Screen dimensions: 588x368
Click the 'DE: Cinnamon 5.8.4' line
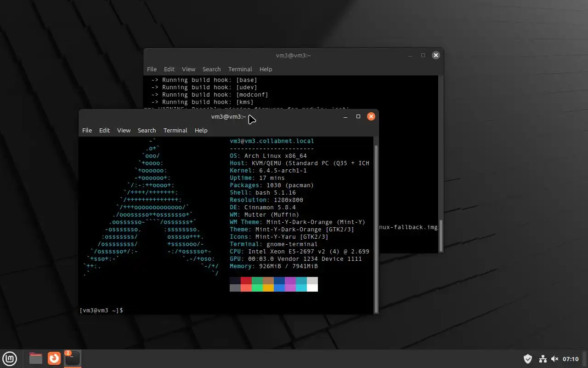(x=263, y=207)
